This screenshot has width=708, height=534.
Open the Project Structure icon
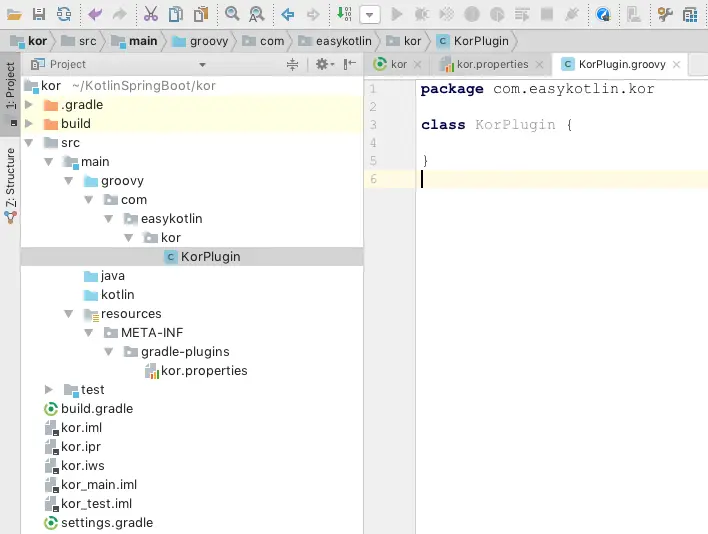click(x=690, y=14)
